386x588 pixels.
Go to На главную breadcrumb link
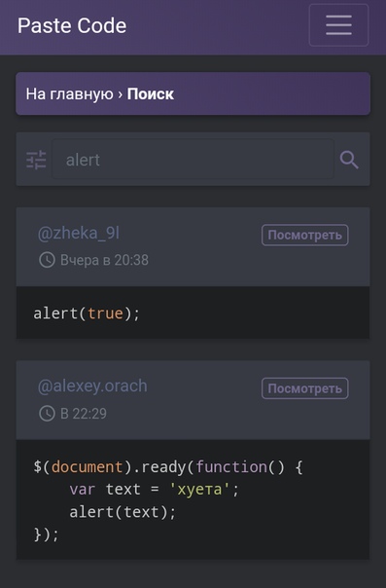pyautogui.click(x=69, y=93)
